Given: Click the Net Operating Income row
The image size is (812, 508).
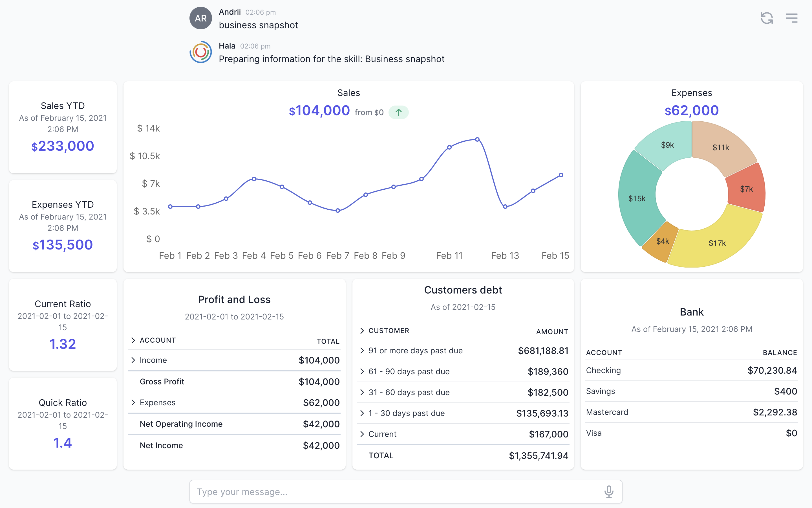Looking at the screenshot, I should (234, 424).
